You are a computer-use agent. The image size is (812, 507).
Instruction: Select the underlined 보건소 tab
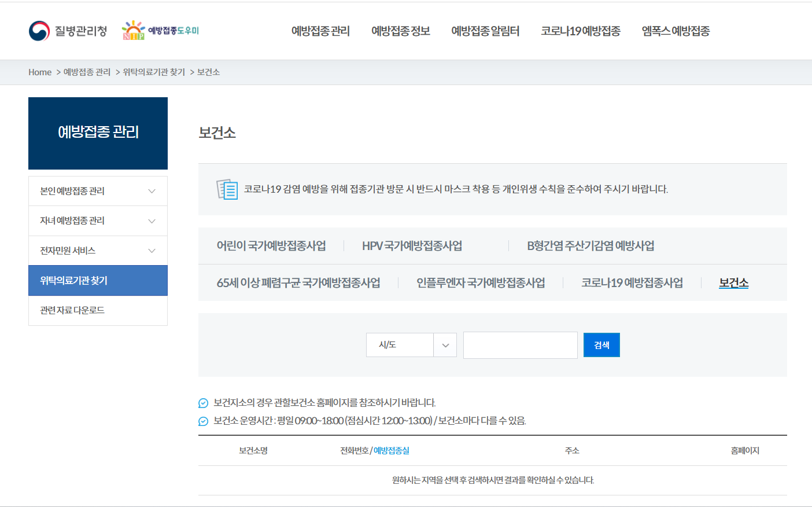coord(734,283)
